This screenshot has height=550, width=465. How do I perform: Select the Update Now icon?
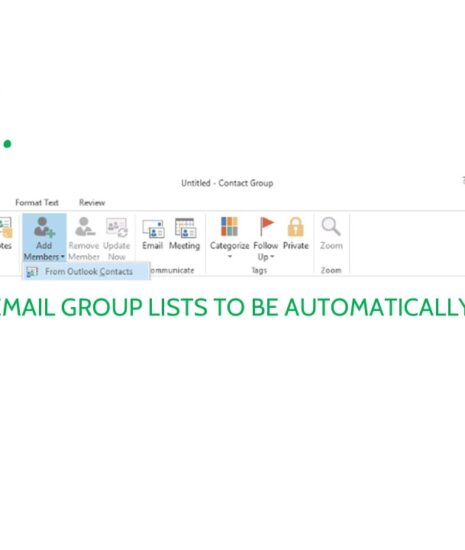click(x=117, y=227)
